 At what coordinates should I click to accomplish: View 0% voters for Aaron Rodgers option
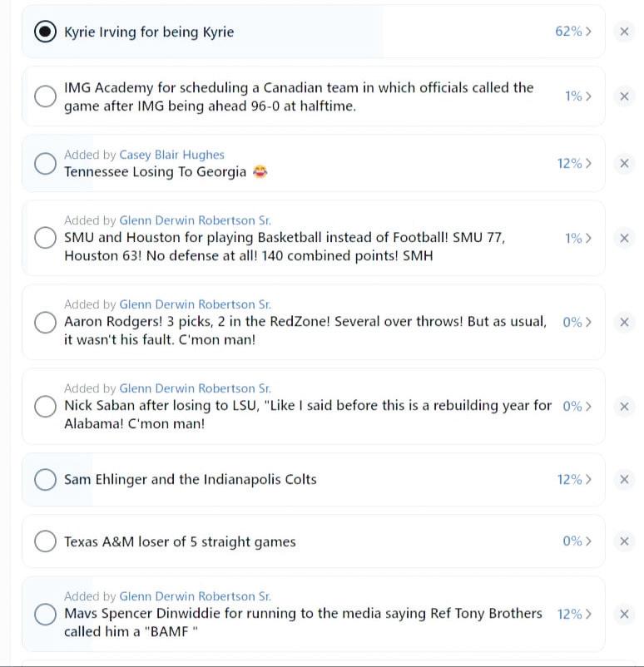(577, 322)
